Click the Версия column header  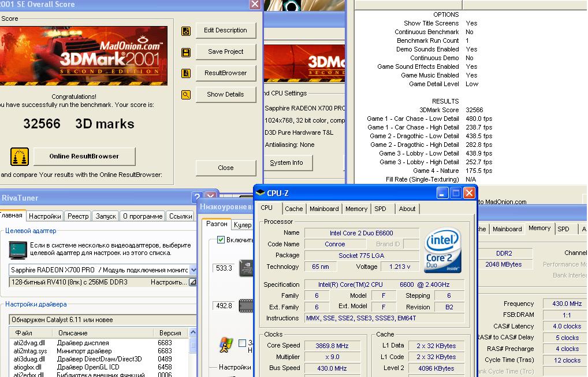[x=170, y=332]
